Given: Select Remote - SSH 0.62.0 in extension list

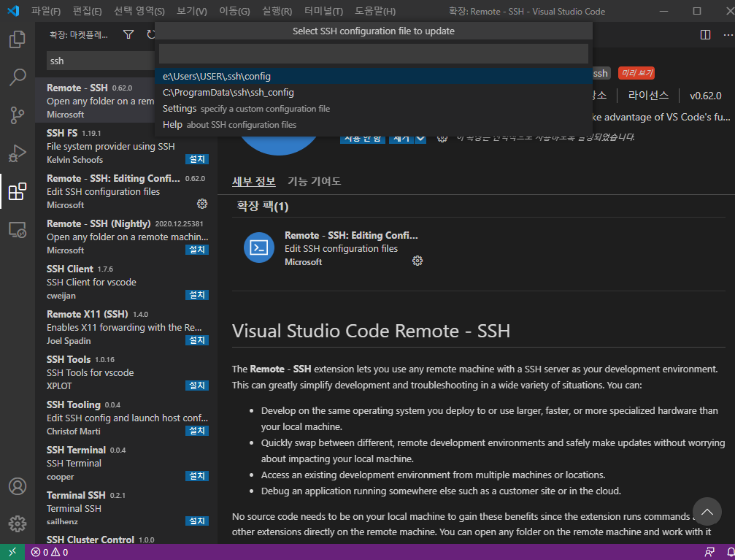Looking at the screenshot, I should pos(95,100).
